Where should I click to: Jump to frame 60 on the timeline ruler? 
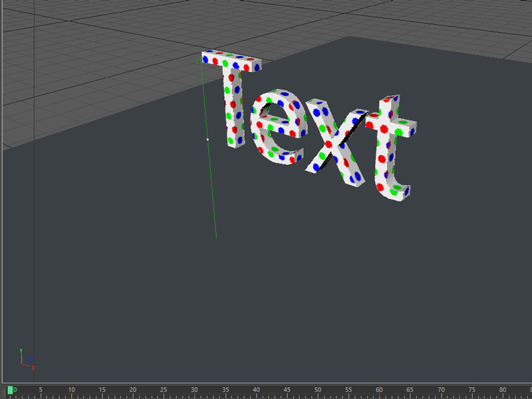click(379, 390)
